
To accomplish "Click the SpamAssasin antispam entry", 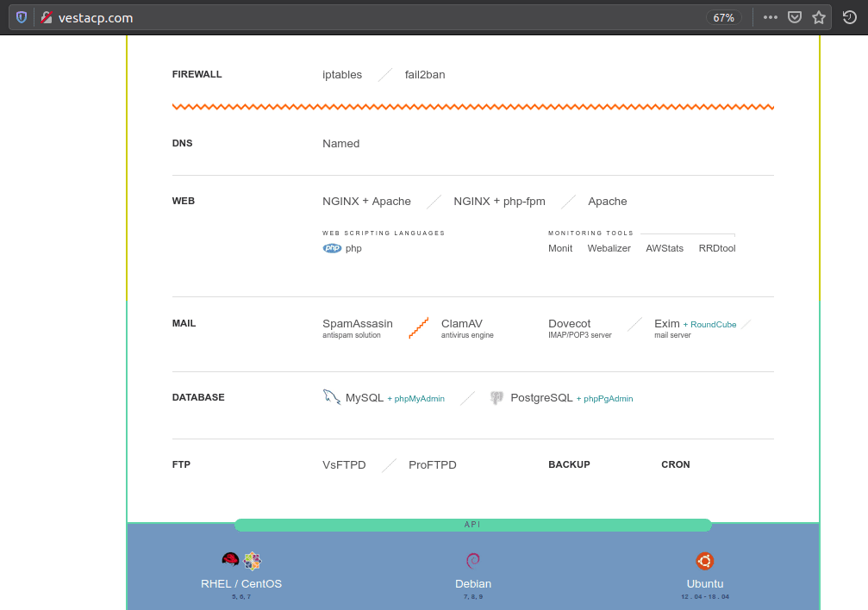I will point(358,328).
